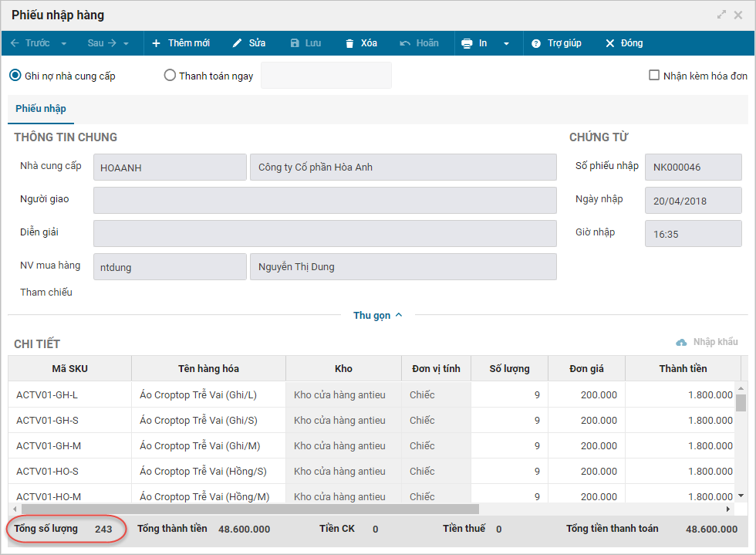This screenshot has width=756, height=555.
Task: Enable Nhận kèm hóa đơn checkbox
Action: (654, 76)
